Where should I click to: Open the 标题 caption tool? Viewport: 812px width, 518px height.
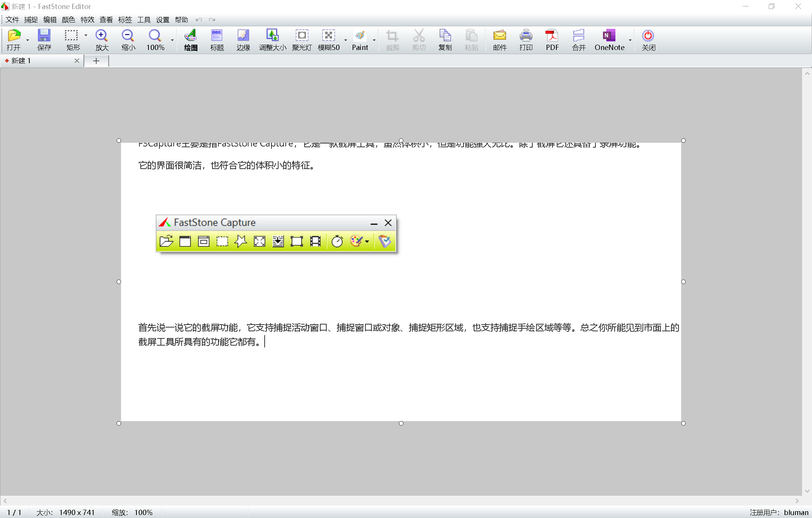(x=217, y=39)
